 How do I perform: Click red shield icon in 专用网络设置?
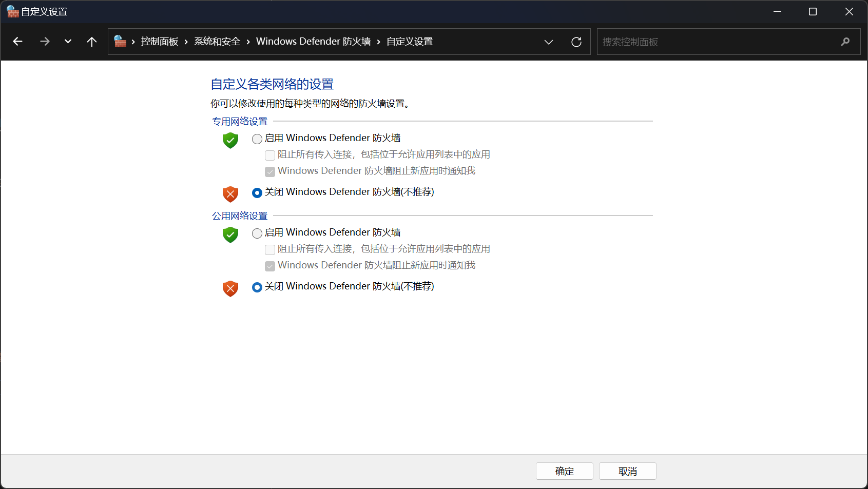click(x=230, y=194)
